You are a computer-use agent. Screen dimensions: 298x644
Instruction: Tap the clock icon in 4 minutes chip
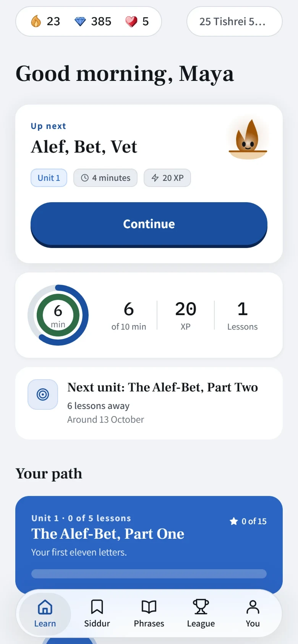[85, 178]
